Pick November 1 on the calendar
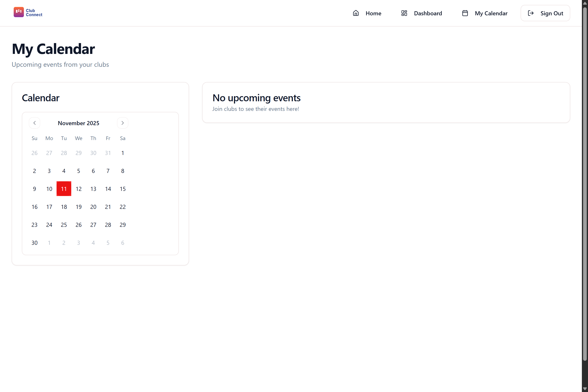 click(122, 153)
